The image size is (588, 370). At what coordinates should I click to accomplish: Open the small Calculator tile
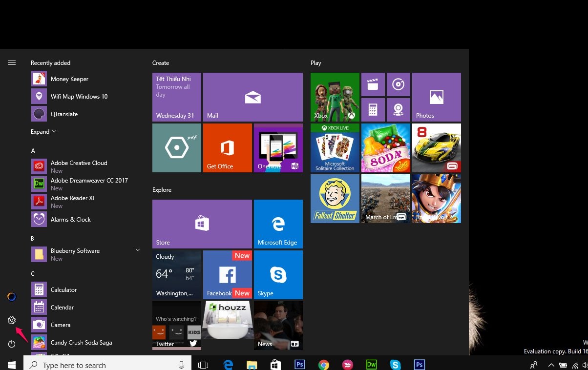coord(373,110)
